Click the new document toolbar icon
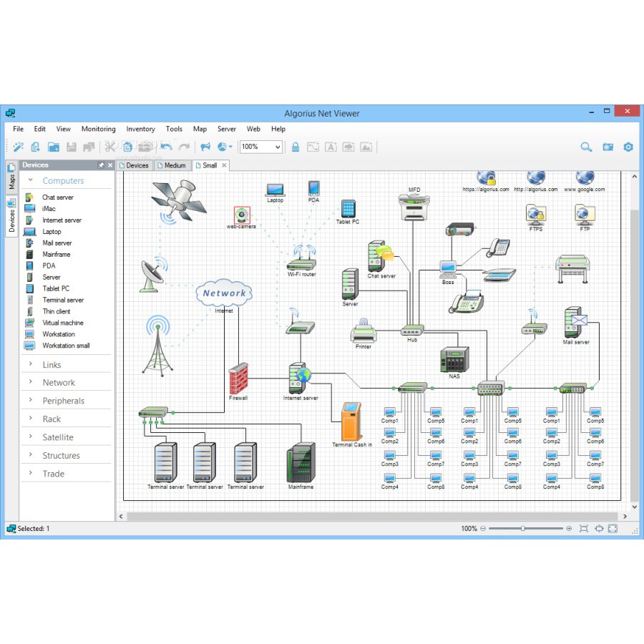This screenshot has height=644, width=644. pos(36,147)
